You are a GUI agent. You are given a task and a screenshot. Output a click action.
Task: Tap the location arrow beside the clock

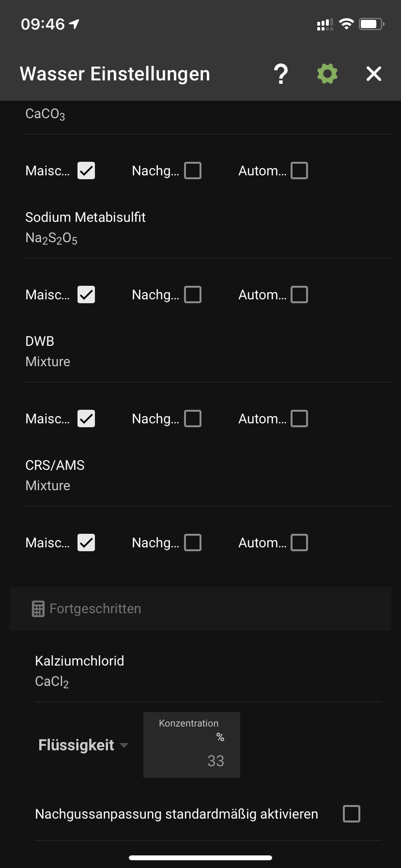(75, 24)
